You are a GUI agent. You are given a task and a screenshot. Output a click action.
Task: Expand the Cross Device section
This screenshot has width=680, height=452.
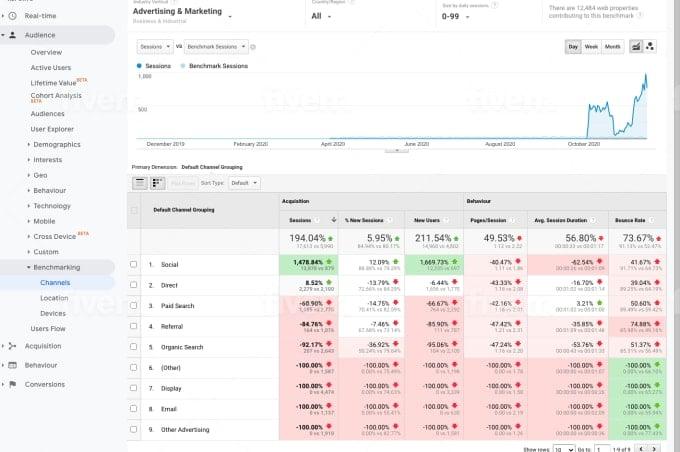tap(54, 236)
